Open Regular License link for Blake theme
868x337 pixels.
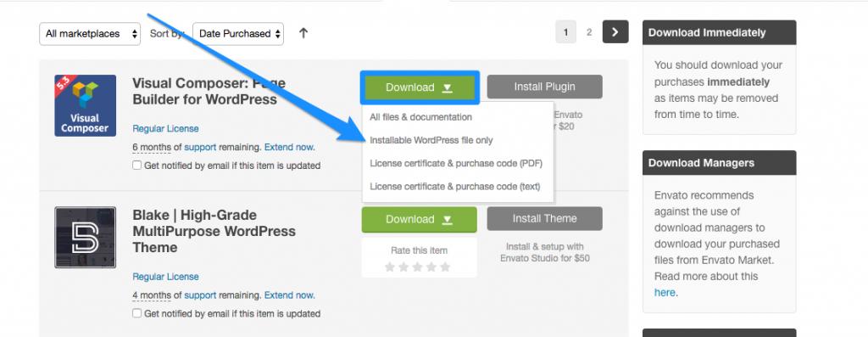[165, 277]
